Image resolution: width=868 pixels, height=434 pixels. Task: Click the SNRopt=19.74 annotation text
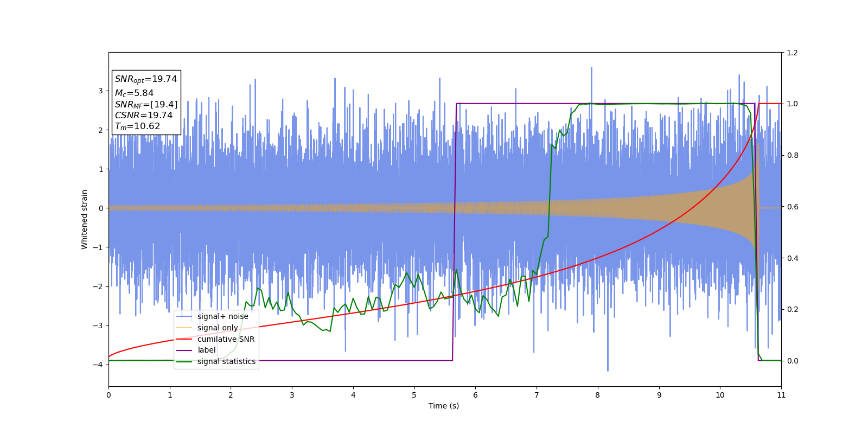(146, 79)
